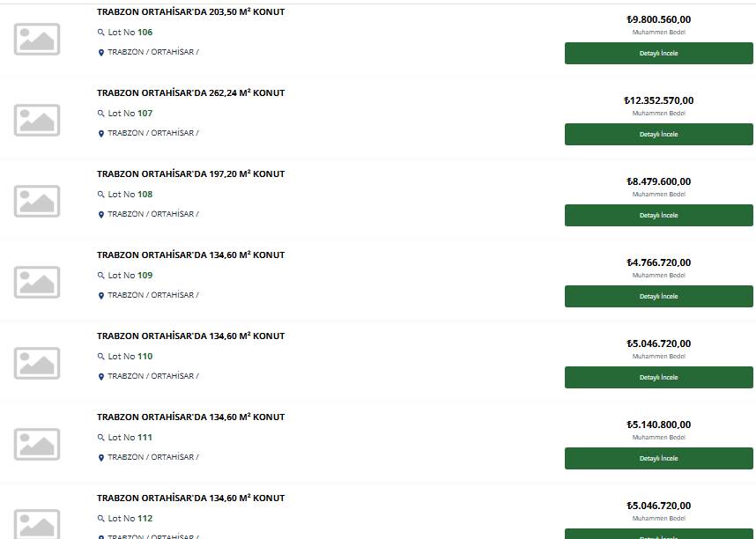Screen dimensions: 756x539
Task: Open placeholder image of Lot 108 listing
Action: point(37,201)
